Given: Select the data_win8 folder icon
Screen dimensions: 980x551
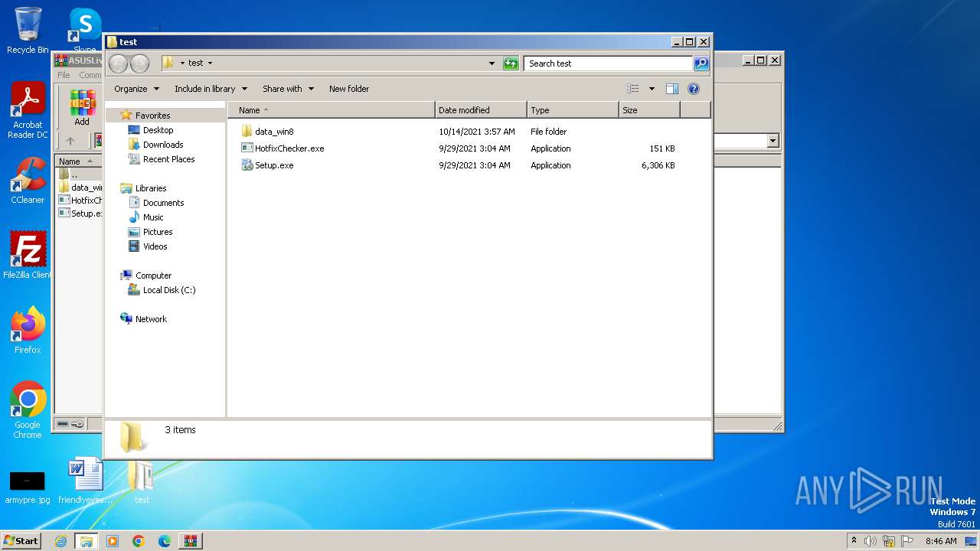Looking at the screenshot, I should pyautogui.click(x=247, y=132).
